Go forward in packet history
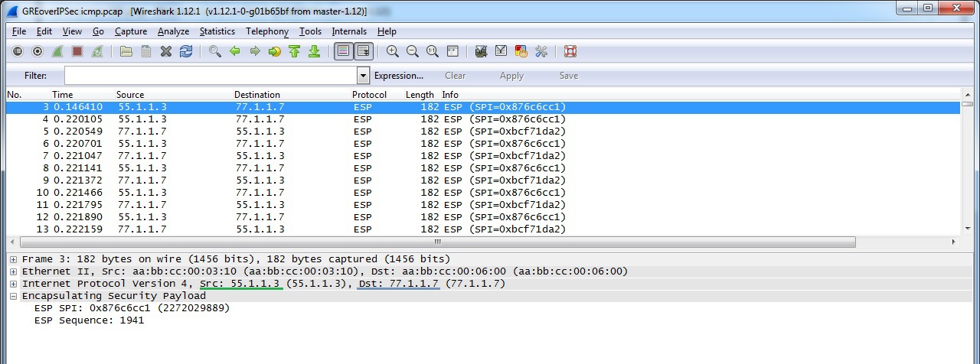Screen dimensions: 980x364 click(255, 51)
